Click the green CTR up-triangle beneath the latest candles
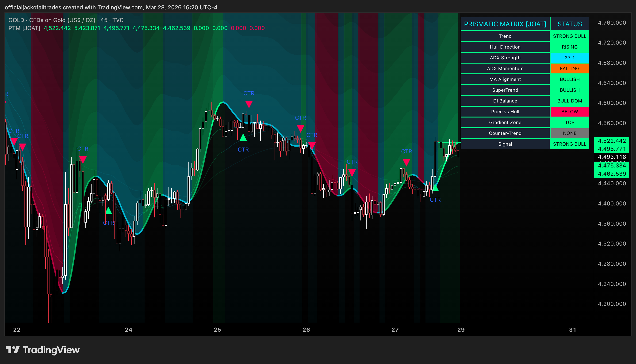 435,188
